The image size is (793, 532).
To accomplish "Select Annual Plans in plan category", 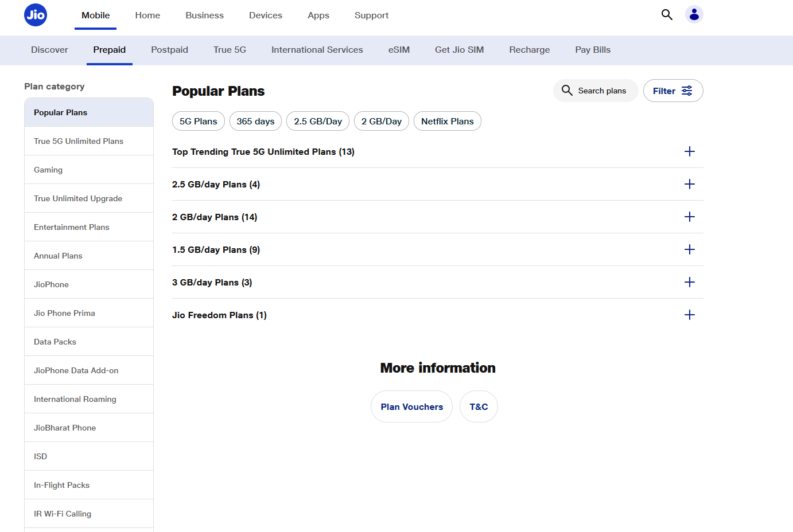I will (89, 256).
